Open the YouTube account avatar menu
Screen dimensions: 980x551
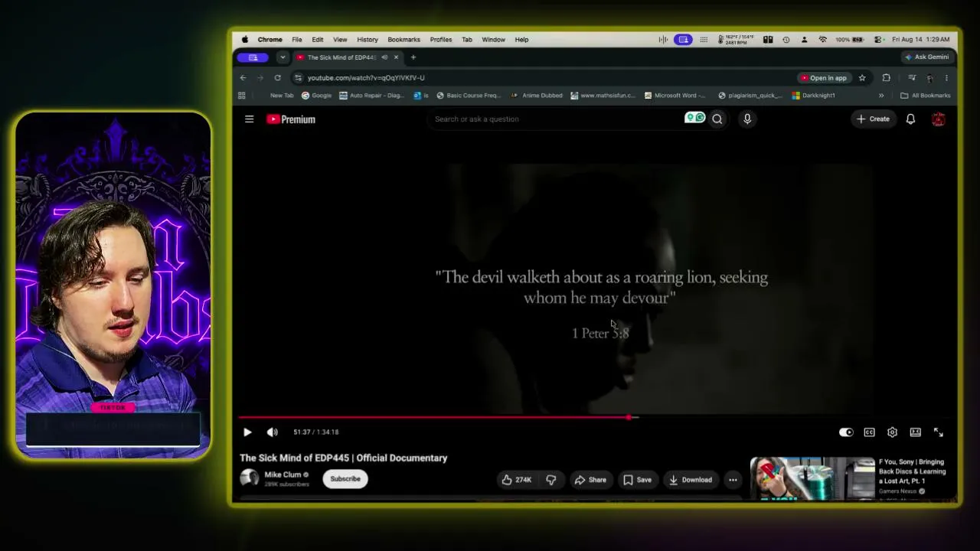pyautogui.click(x=938, y=119)
